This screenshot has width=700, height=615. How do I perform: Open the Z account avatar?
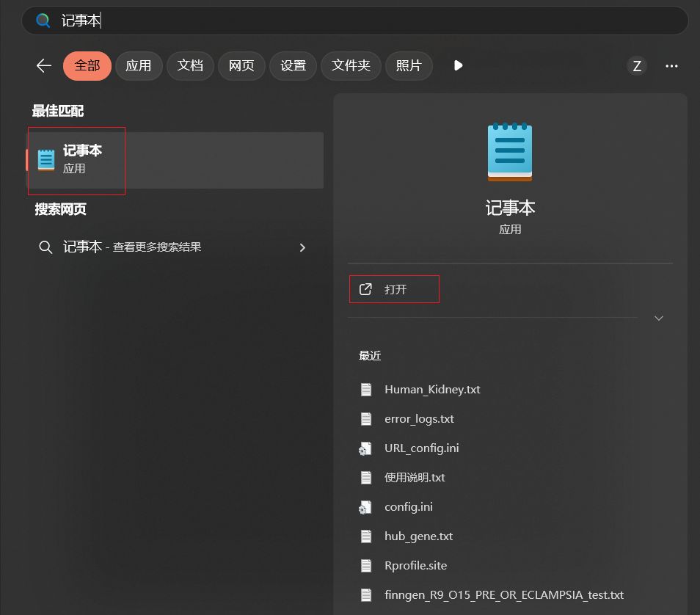637,66
